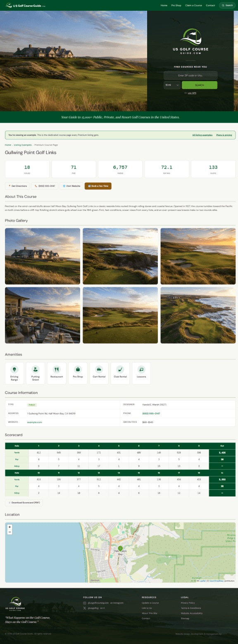Click the 72.1 rating stat card
The height and width of the screenshot is (644, 238).
coord(167,169)
